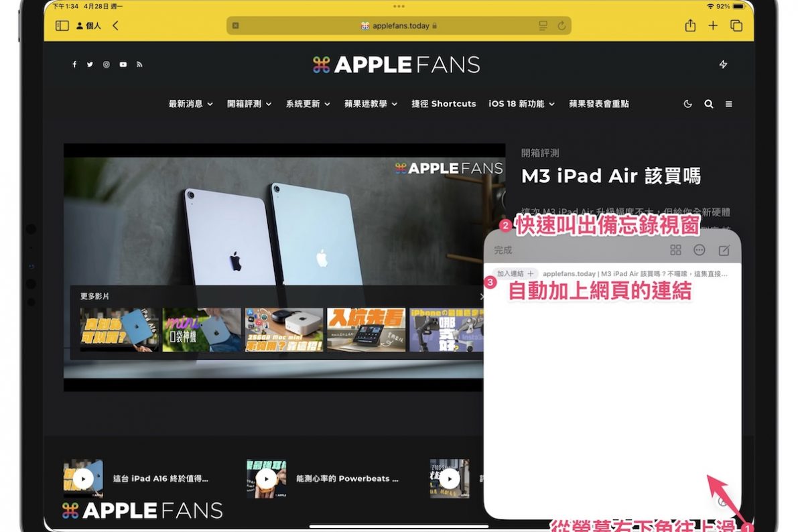Open the Safari sidebar panel
This screenshot has height=532, width=798.
(x=62, y=25)
